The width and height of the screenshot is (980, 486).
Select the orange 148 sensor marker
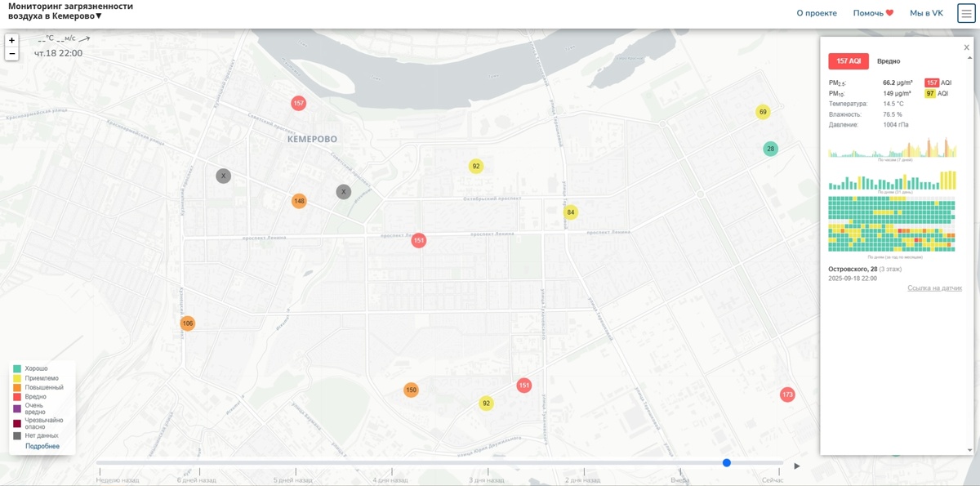click(299, 201)
